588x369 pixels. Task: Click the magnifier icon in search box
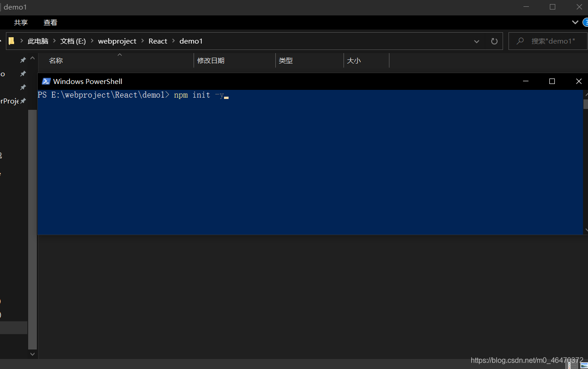click(x=520, y=41)
